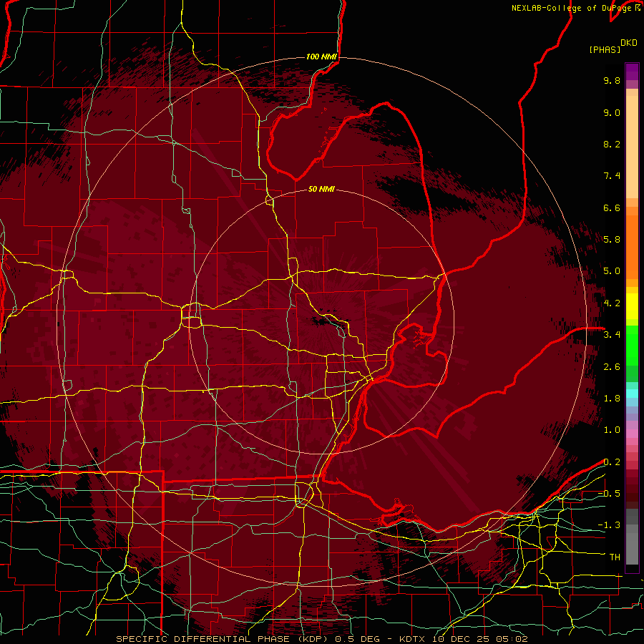The width and height of the screenshot is (644, 644).
Task: Click the 0.2 legend value
Action: click(x=612, y=462)
